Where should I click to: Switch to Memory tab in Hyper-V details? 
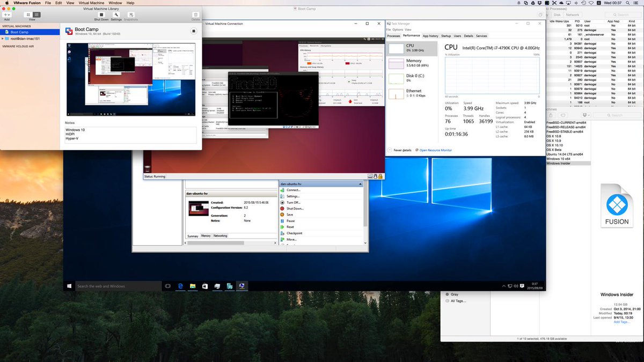[206, 236]
